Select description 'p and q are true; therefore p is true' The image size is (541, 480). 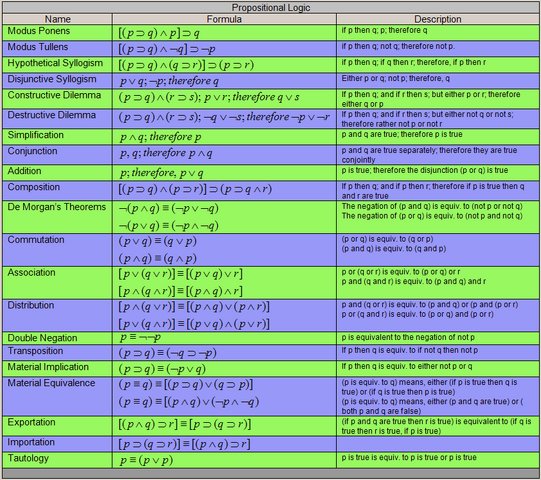(402, 134)
